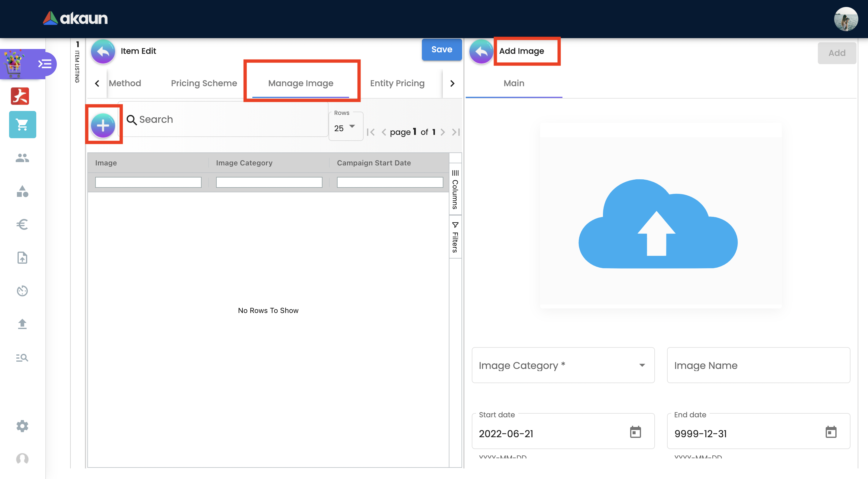Open the End date calendar picker
This screenshot has width=868, height=479.
[831, 432]
